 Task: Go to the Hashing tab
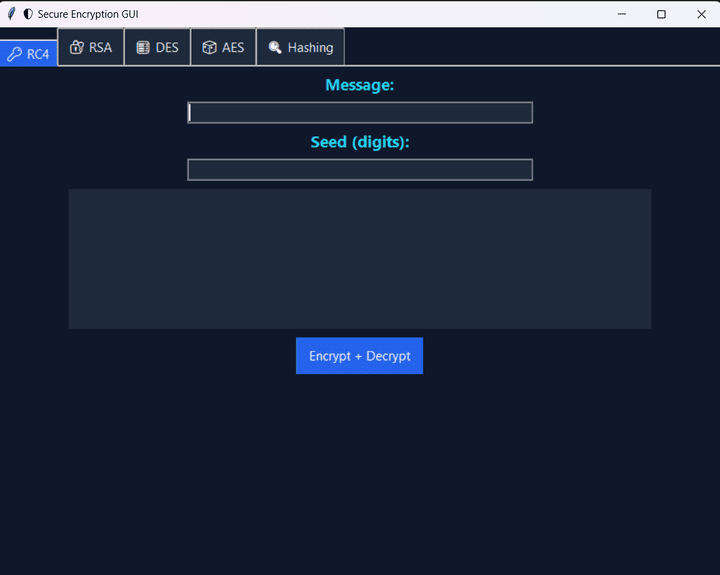pos(300,47)
